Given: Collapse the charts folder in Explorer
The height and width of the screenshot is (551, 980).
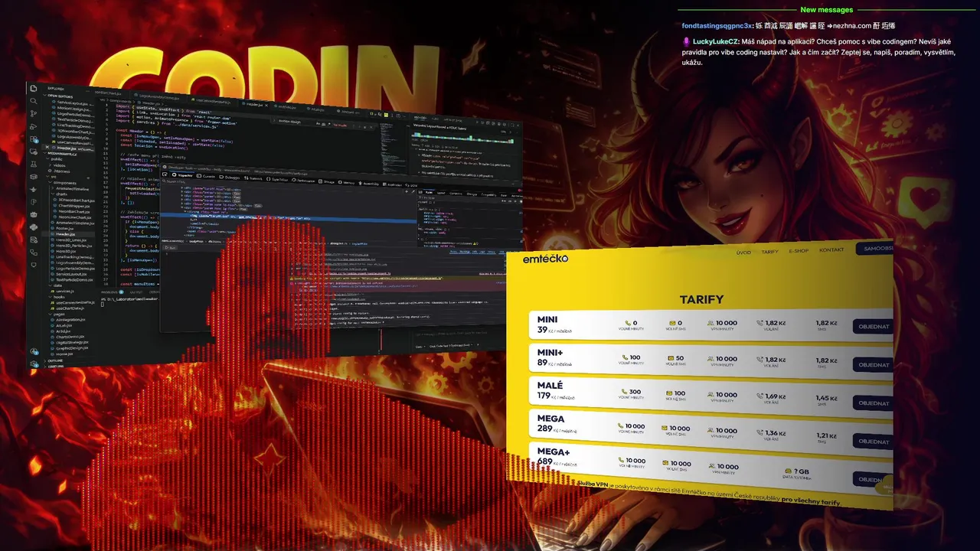Looking at the screenshot, I should coord(61,194).
